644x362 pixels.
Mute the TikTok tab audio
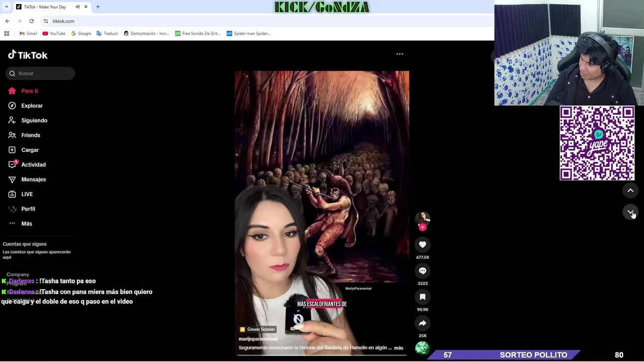pos(77,7)
